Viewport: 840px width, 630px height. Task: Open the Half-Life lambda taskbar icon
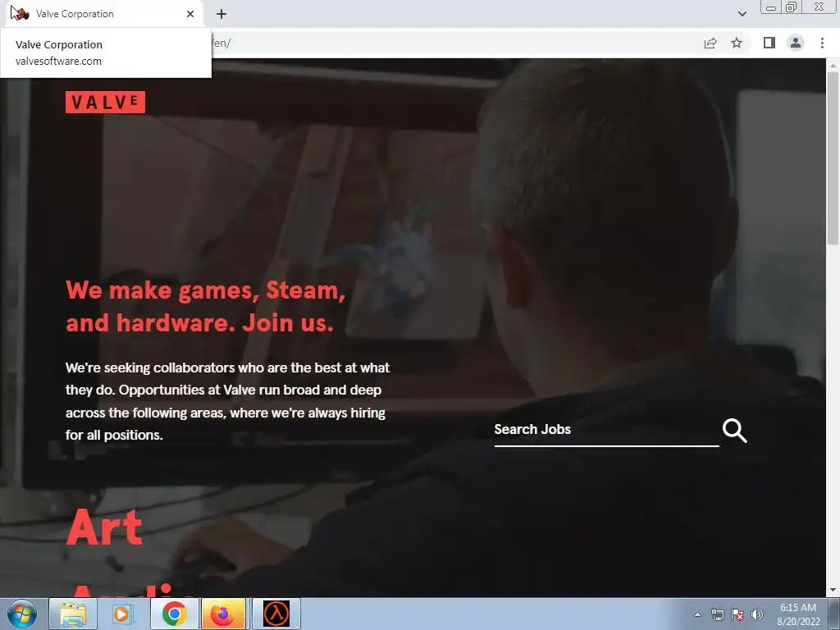(x=276, y=614)
